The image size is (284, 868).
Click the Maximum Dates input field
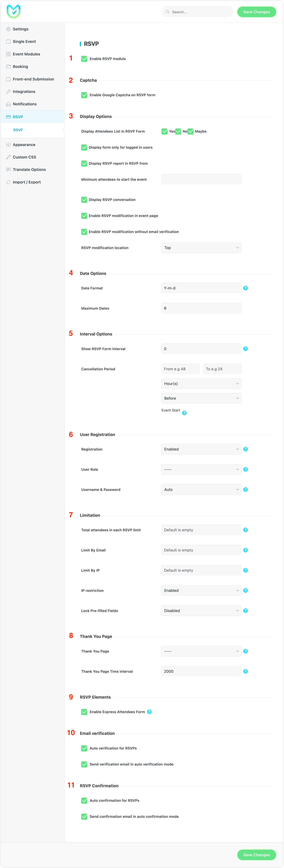(201, 308)
